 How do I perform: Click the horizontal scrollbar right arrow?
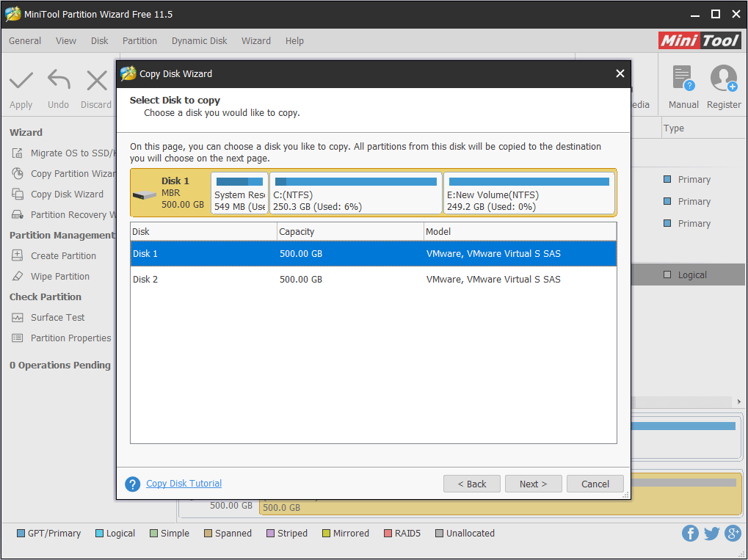pos(739,401)
